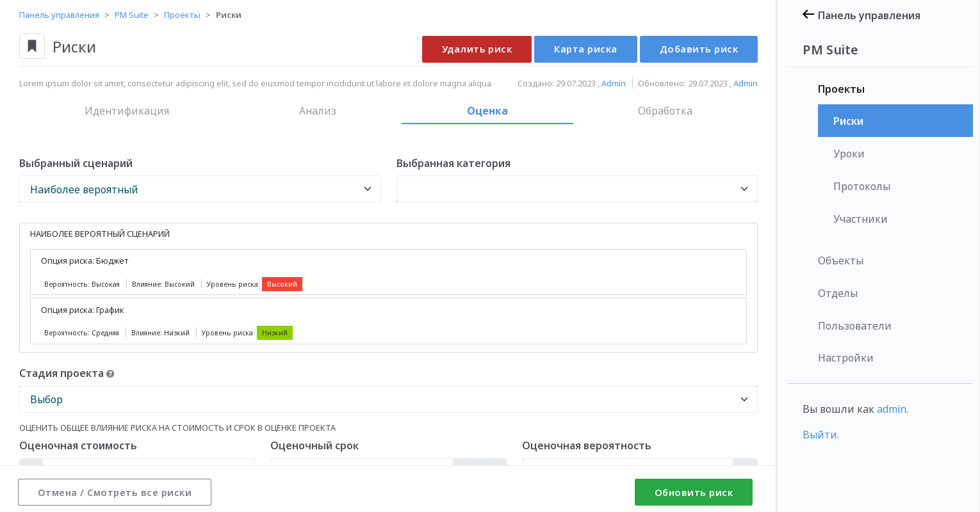
Task: Select Риски in the sidebar
Action: (x=895, y=120)
